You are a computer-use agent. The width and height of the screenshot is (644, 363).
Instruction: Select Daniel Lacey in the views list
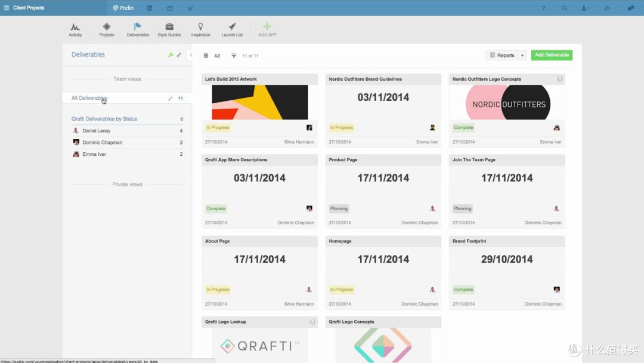[x=96, y=131]
